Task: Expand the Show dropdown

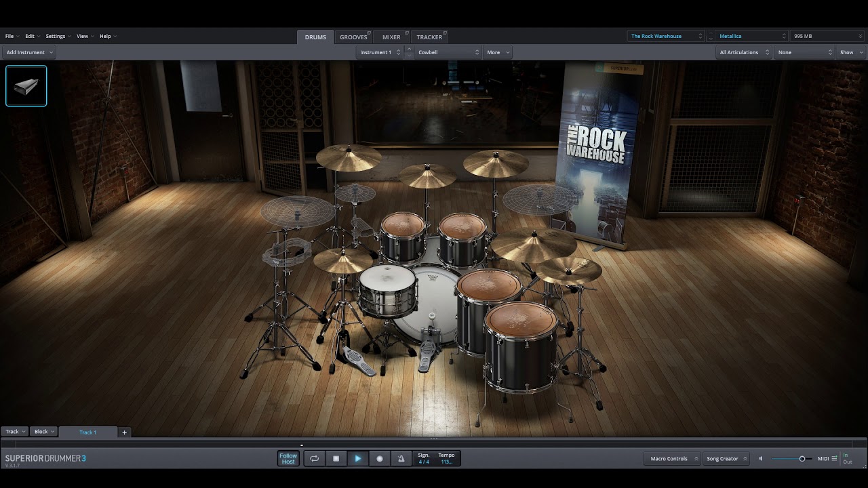Action: click(x=852, y=52)
